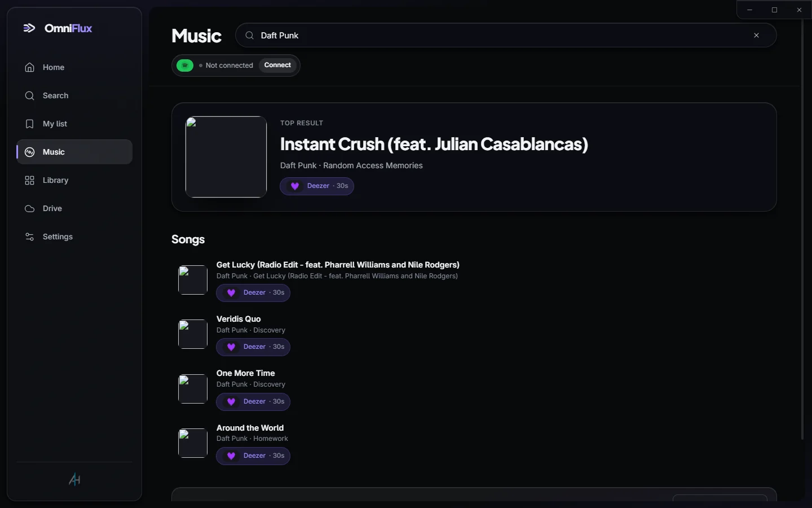Click the magnifier icon in the search field

(x=249, y=36)
